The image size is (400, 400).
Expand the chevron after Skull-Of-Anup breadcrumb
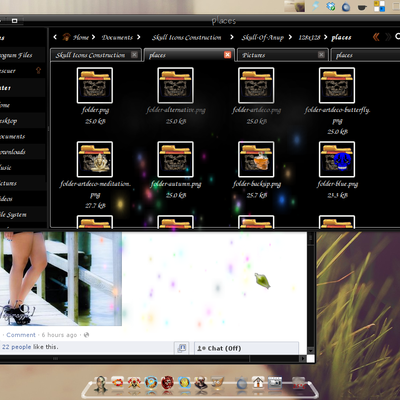click(x=290, y=37)
